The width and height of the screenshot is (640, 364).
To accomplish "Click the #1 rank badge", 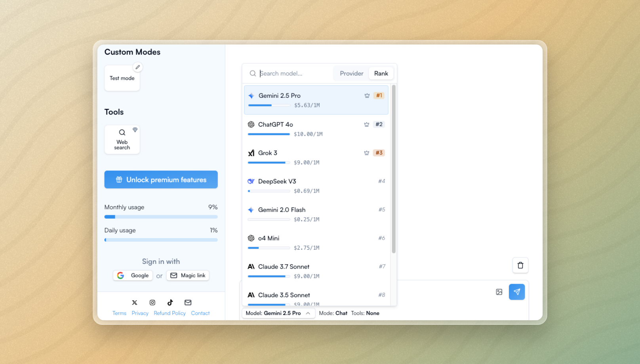I will tap(379, 96).
